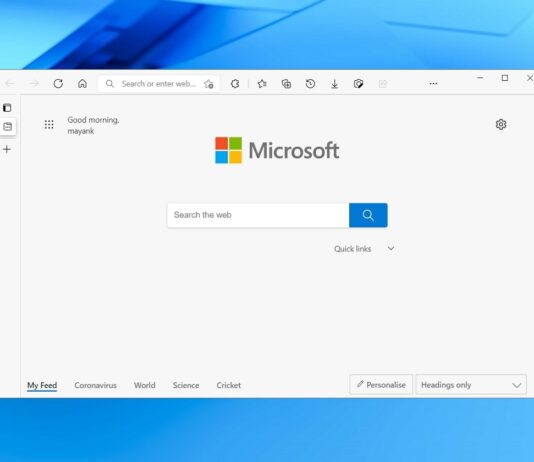Select the My Feed tab

pos(42,385)
